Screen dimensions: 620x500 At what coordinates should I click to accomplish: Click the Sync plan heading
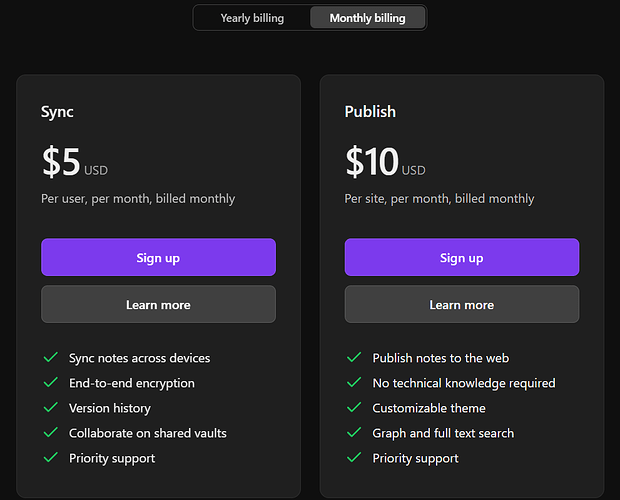(x=57, y=111)
